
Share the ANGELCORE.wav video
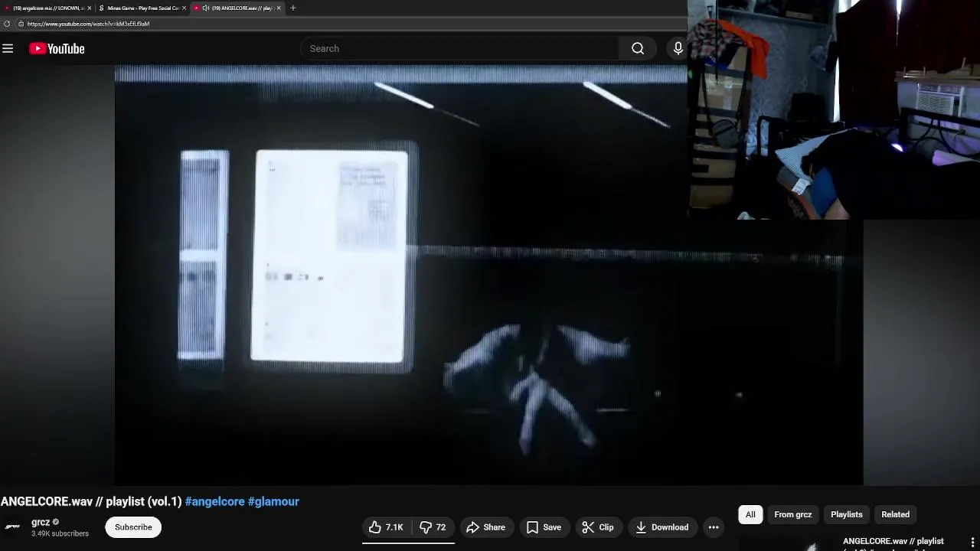click(485, 527)
